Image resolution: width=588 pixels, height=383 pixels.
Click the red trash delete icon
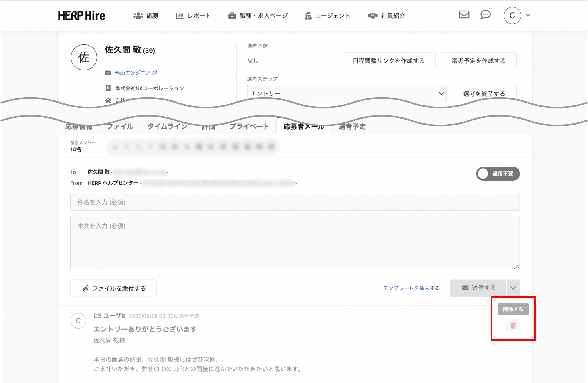pos(513,326)
